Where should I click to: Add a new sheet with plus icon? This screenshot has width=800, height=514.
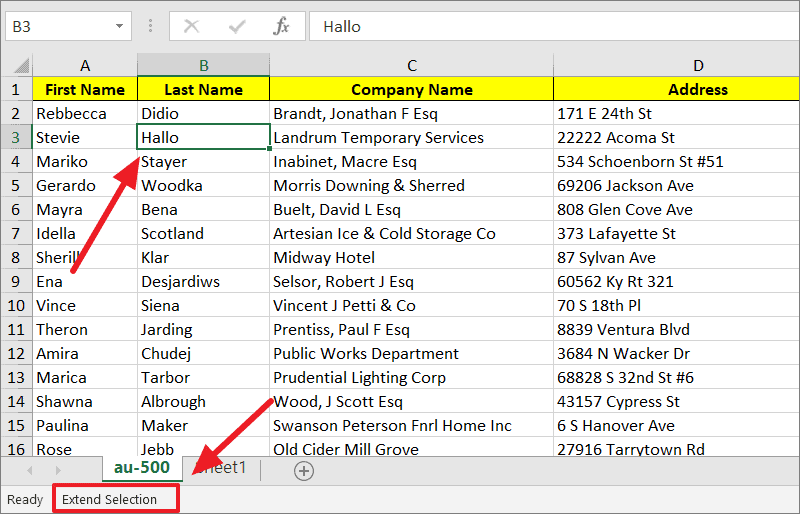(x=304, y=471)
